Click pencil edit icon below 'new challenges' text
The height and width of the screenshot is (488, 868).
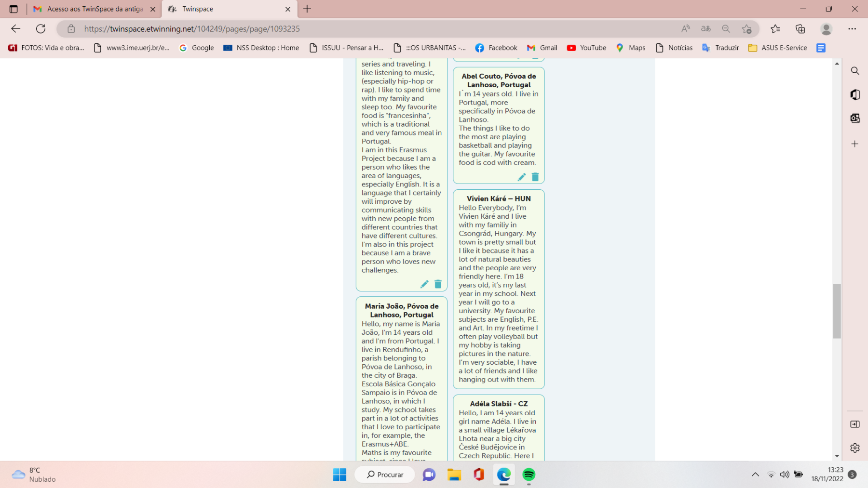(x=424, y=284)
